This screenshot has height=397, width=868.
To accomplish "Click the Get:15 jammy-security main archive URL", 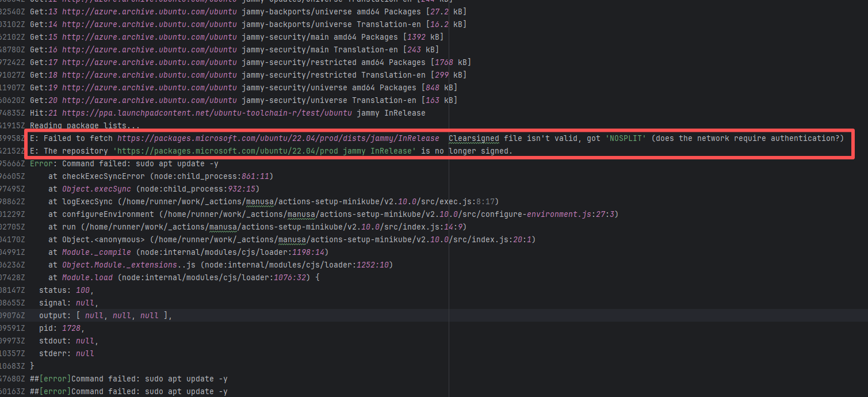I will coord(149,37).
